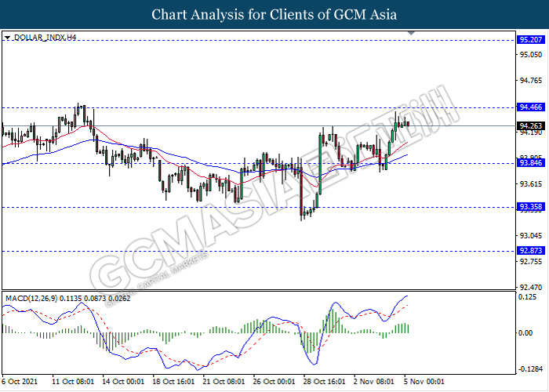Select the 92.873 price level tag
Viewport: 549px width, 392px height.
(x=530, y=251)
